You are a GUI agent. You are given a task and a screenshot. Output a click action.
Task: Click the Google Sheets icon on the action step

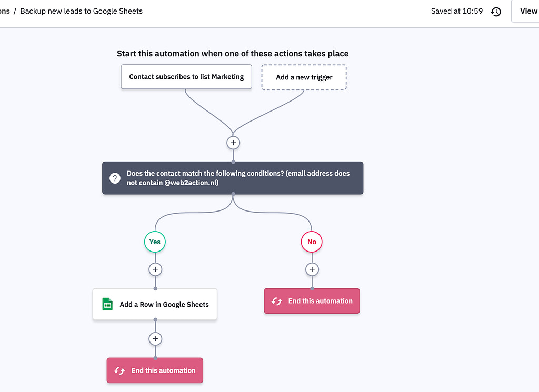[x=107, y=304]
